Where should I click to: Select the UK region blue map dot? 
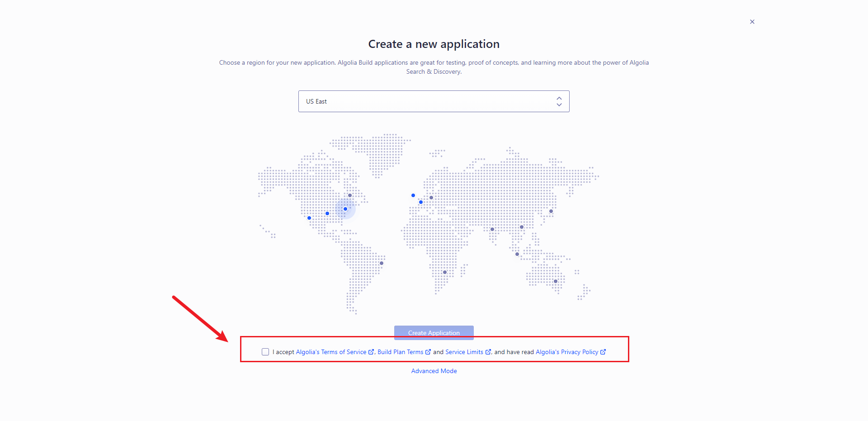pos(413,195)
